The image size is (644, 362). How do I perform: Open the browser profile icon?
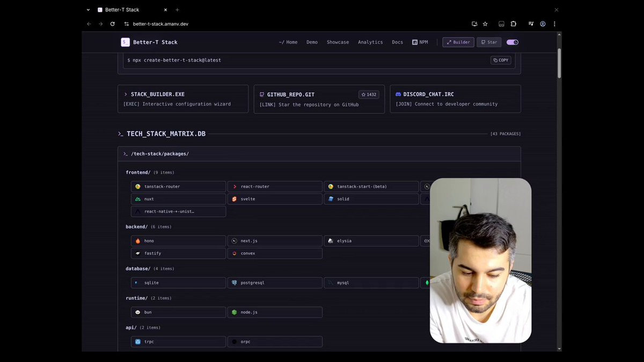543,24
